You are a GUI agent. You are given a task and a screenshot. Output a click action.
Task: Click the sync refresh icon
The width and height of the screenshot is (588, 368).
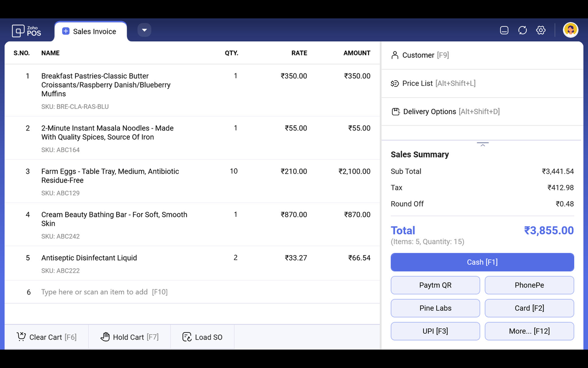tap(522, 30)
